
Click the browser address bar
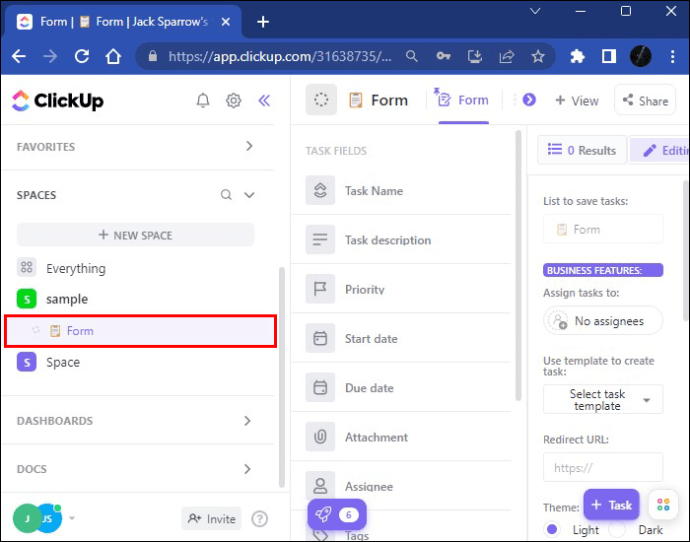tap(279, 56)
